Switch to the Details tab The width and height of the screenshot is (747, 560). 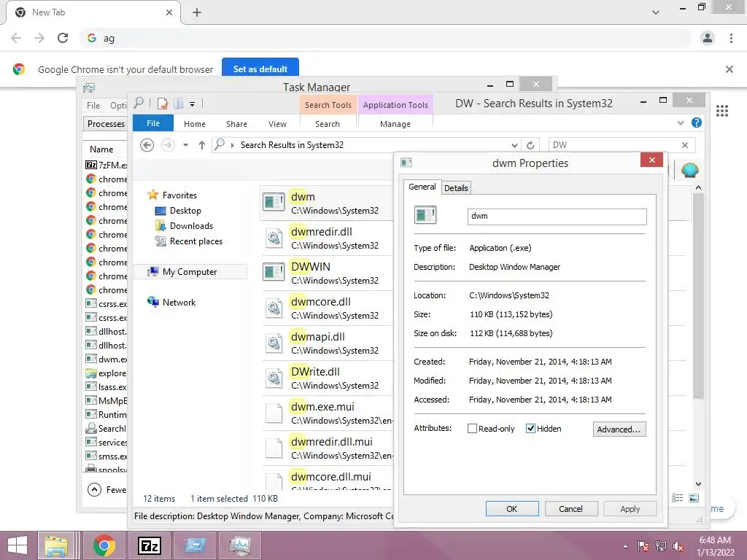456,188
